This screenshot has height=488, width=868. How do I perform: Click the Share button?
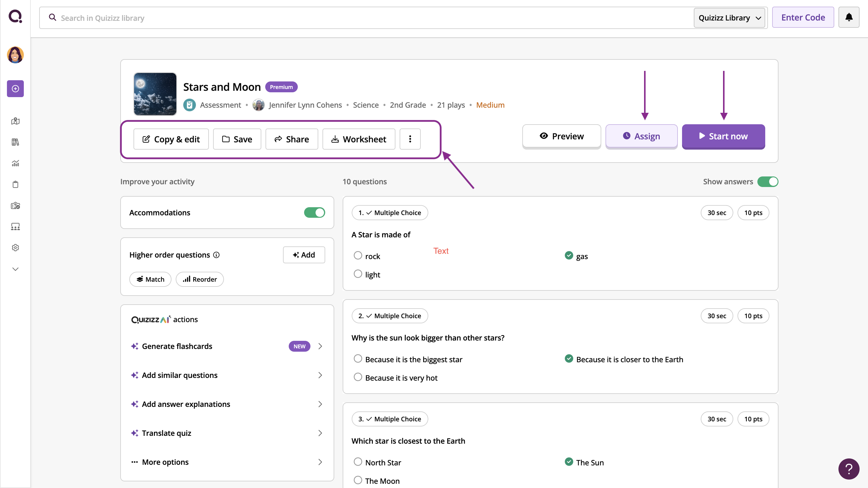pos(292,139)
